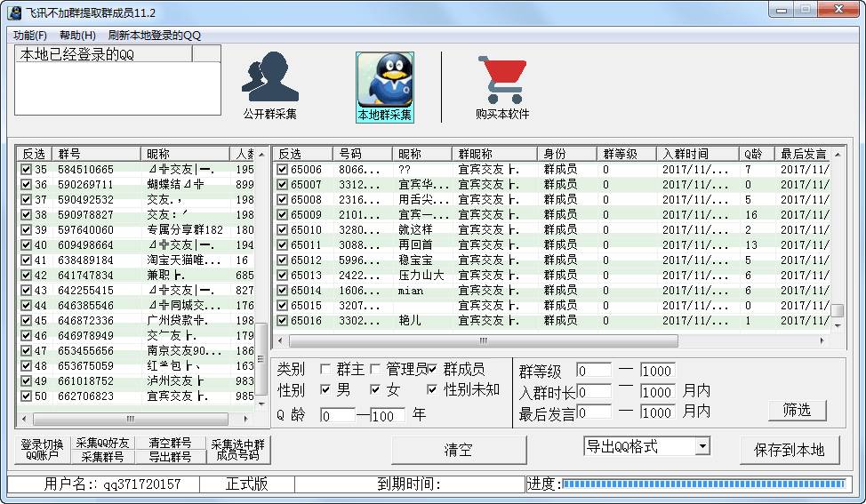Click the app icon in the title bar
Viewport: 866px width, 504px height.
pyautogui.click(x=14, y=12)
